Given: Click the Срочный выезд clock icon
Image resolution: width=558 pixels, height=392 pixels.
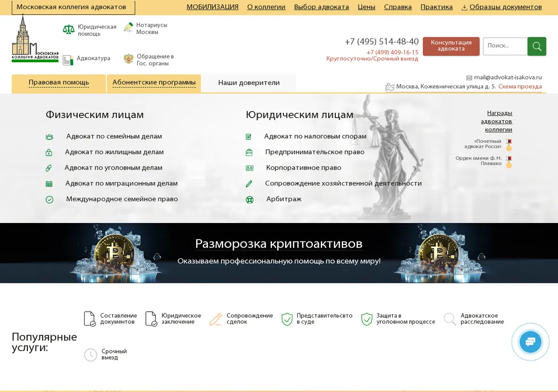Looking at the screenshot, I should 91,355.
